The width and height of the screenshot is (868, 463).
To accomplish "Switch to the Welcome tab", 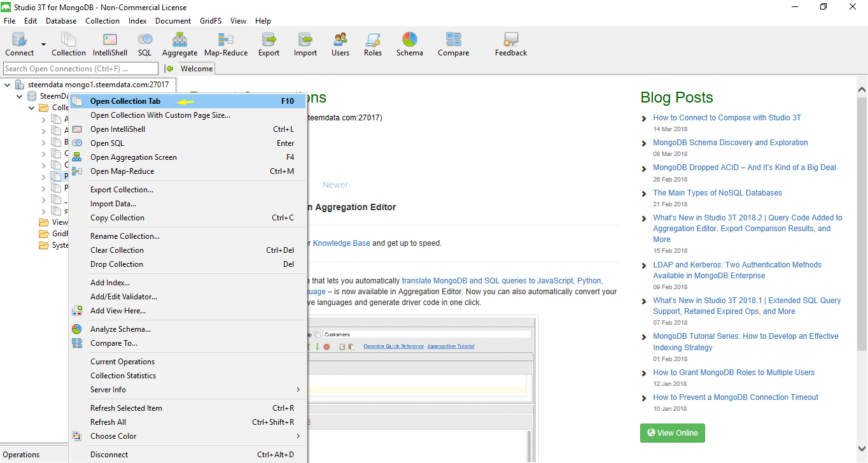I will 196,69.
